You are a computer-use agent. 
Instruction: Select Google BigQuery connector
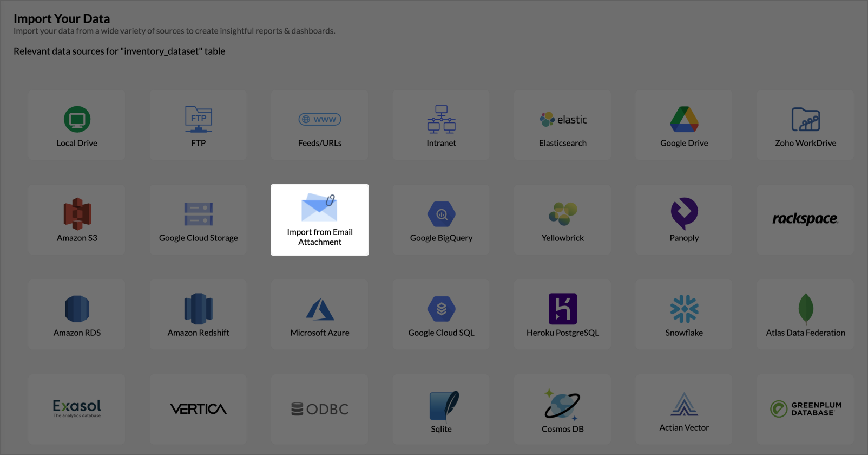point(441,220)
